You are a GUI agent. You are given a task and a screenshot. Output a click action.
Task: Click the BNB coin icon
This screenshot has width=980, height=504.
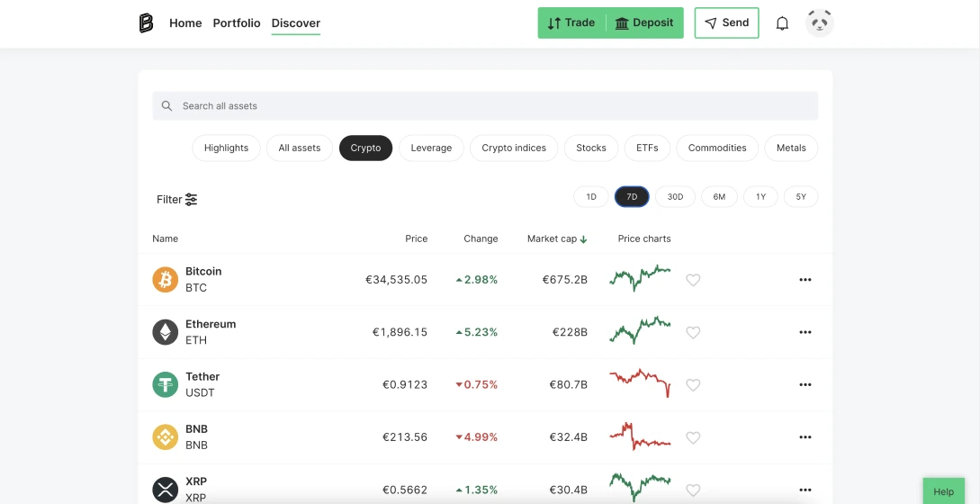pos(166,437)
